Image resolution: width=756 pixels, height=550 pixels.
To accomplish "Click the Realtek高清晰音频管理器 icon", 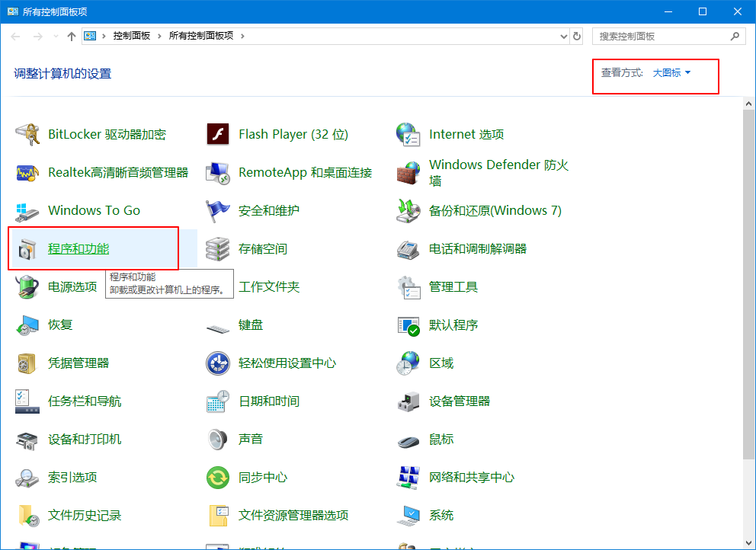I will click(x=27, y=173).
